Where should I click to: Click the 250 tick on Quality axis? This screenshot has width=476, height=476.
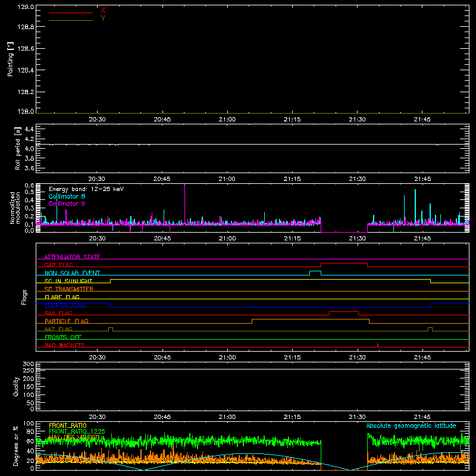coord(29,370)
